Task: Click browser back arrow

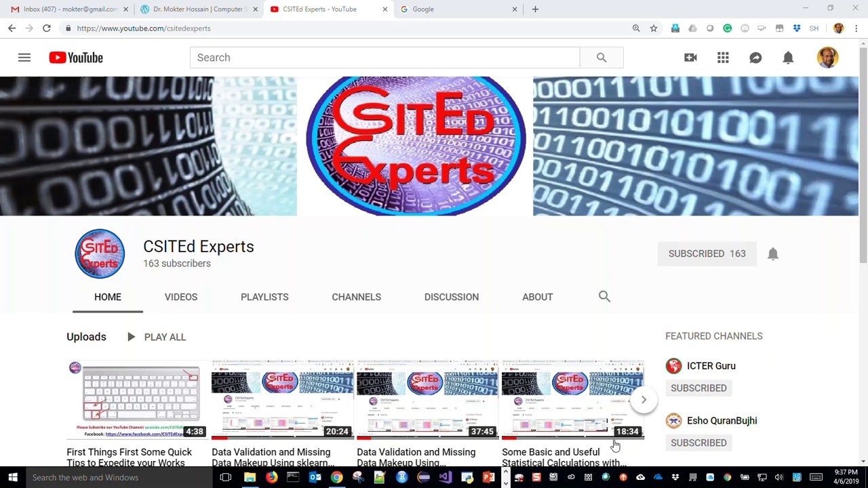Action: click(x=12, y=28)
